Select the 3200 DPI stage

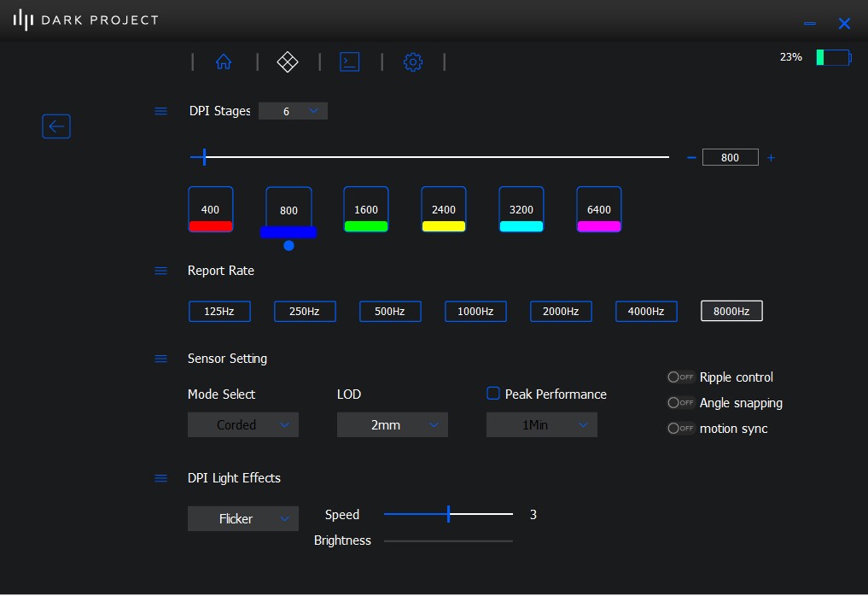coord(521,209)
